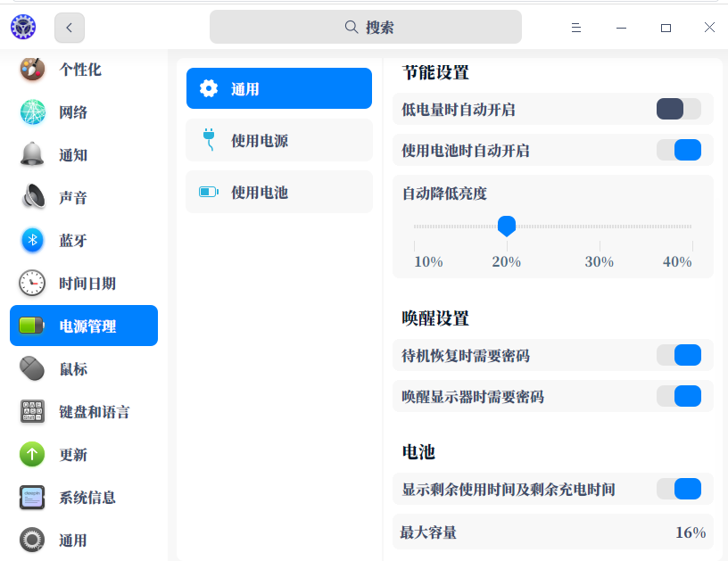The height and width of the screenshot is (561, 728).
Task: Open the hamburger menu at top right
Action: [575, 28]
